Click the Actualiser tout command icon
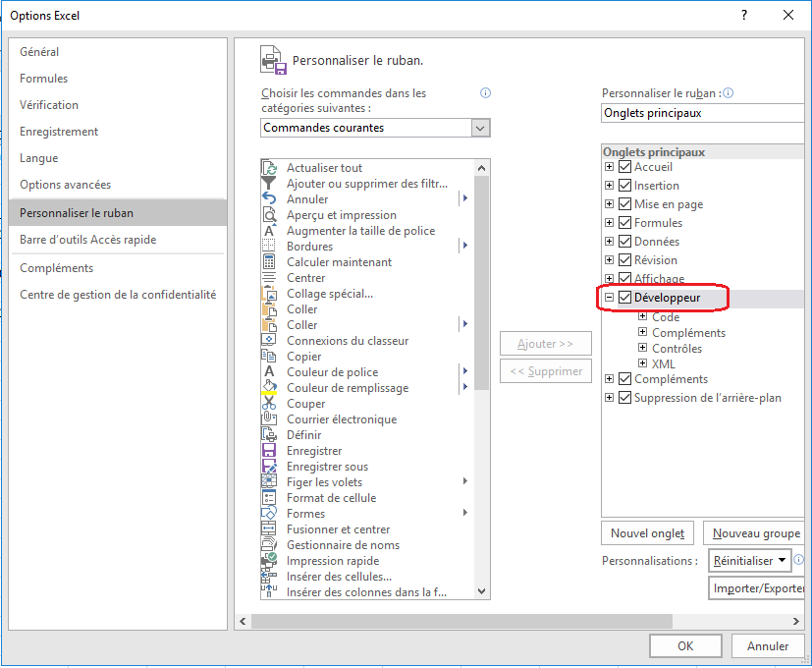The image size is (812, 668). [269, 168]
